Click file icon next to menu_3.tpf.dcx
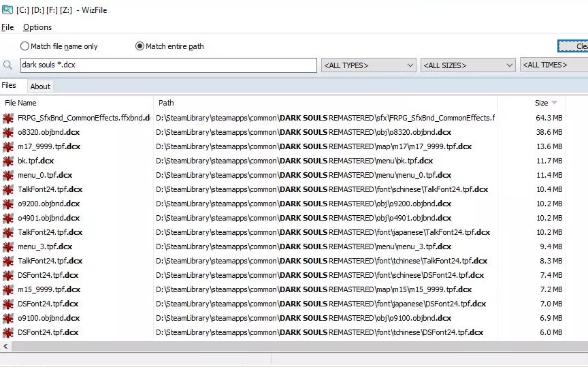The image size is (588, 367). click(x=8, y=246)
